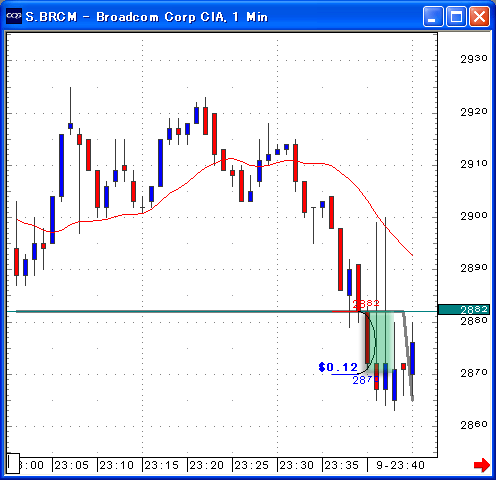This screenshot has width=496, height=480.
Task: Click the 23:35 time axis label
Action: pos(342,465)
